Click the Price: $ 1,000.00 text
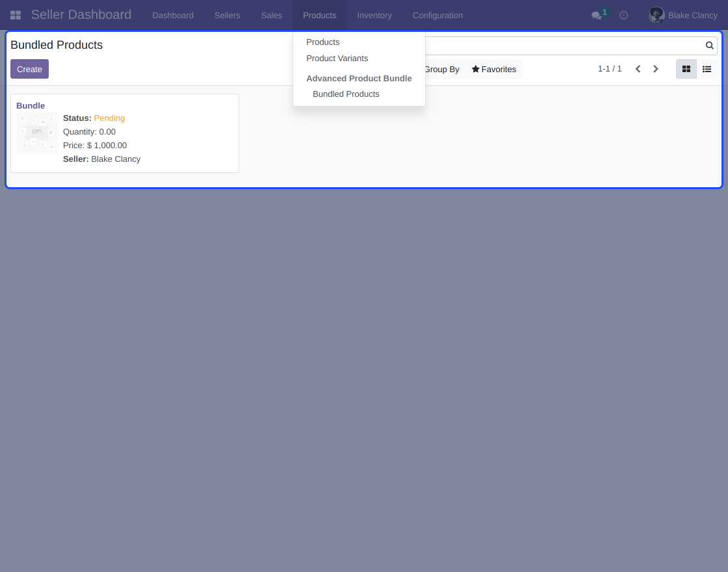Viewport: 728px width, 572px height. pos(95,146)
